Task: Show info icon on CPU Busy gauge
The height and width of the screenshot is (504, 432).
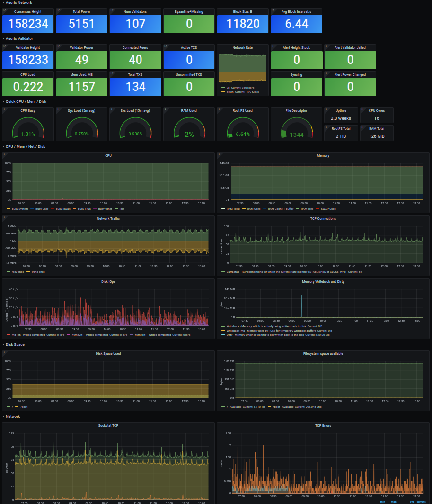Action: [x=5, y=109]
